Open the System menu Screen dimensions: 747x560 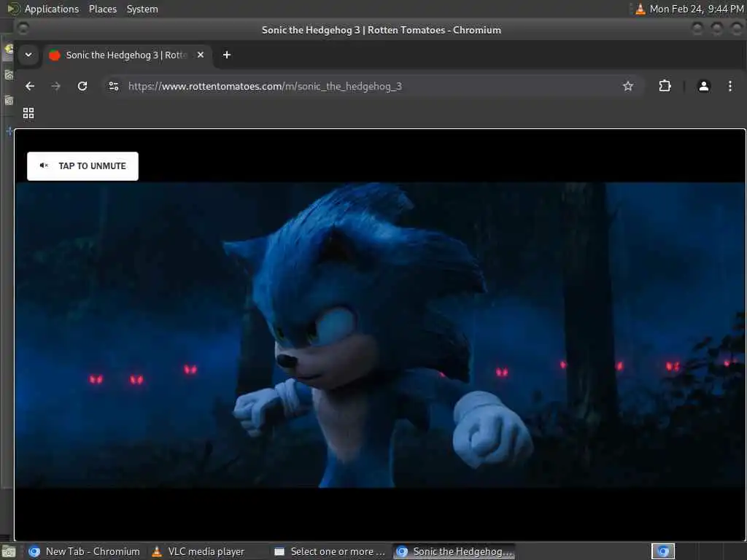click(x=142, y=9)
